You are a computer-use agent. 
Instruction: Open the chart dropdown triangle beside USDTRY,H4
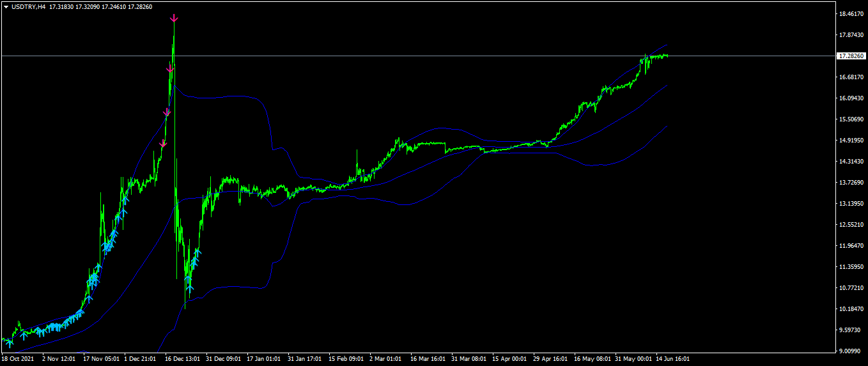tap(6, 6)
